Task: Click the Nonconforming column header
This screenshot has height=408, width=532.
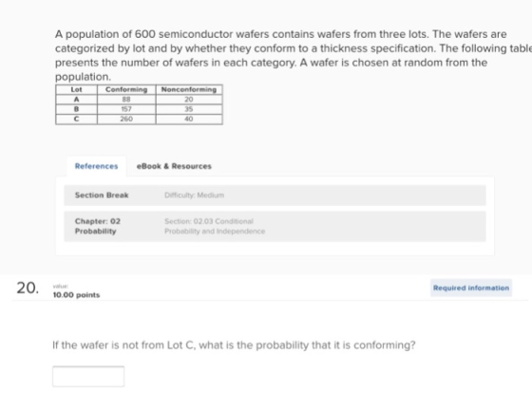Action: point(189,89)
